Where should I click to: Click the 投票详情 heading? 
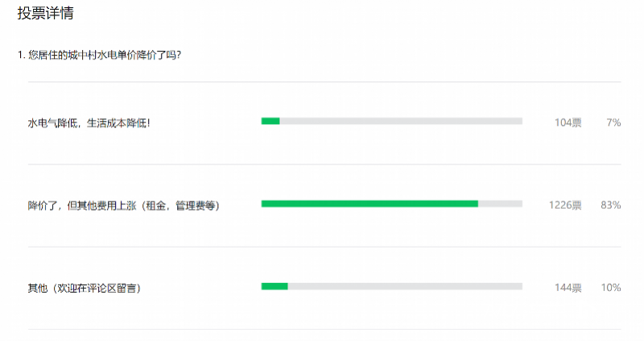click(46, 13)
